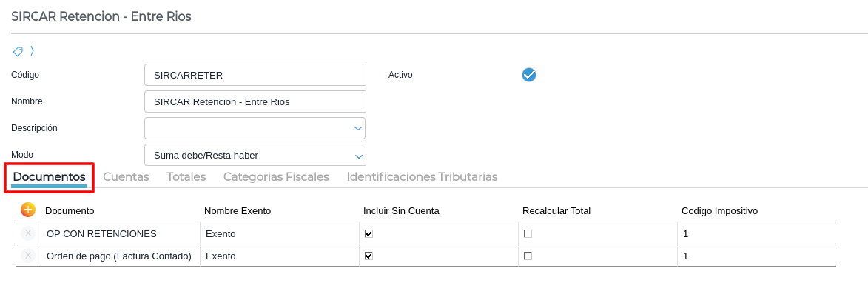Toggle the Activo blue checkmark
The image size is (868, 283).
click(x=528, y=75)
